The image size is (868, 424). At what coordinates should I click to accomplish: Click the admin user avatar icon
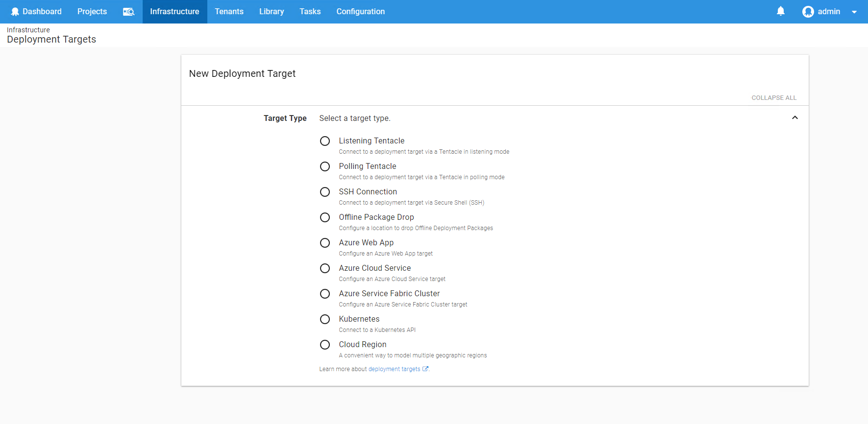coord(808,12)
